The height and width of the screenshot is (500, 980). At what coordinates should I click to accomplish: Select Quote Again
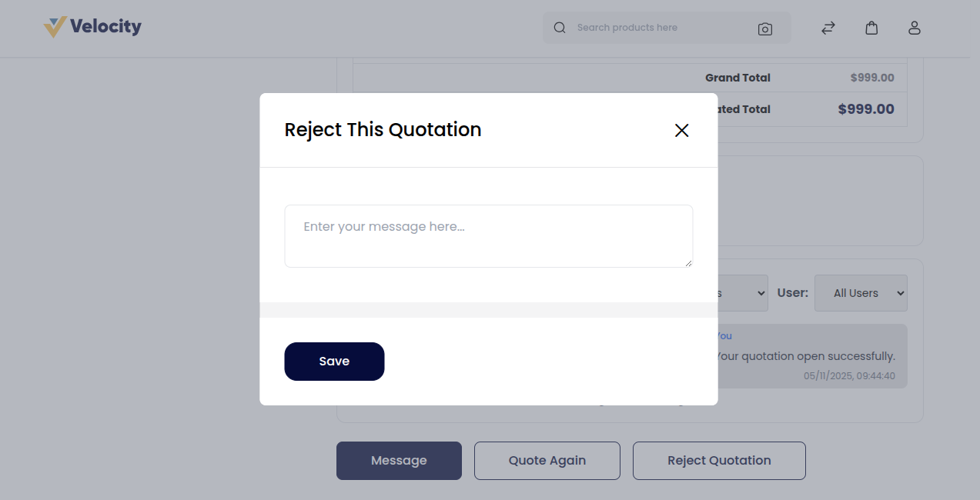(547, 460)
